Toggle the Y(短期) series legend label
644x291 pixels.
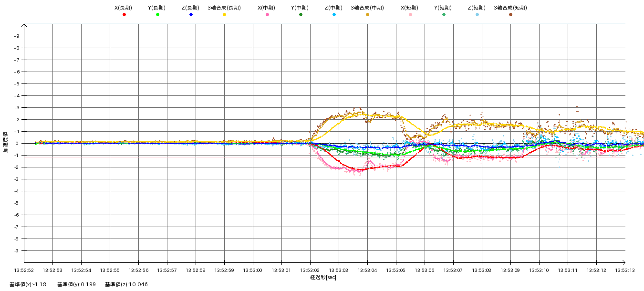[443, 8]
